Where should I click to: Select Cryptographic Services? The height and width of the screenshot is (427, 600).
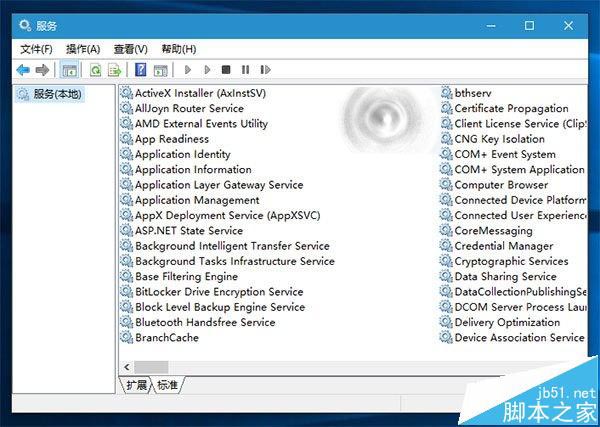point(511,261)
